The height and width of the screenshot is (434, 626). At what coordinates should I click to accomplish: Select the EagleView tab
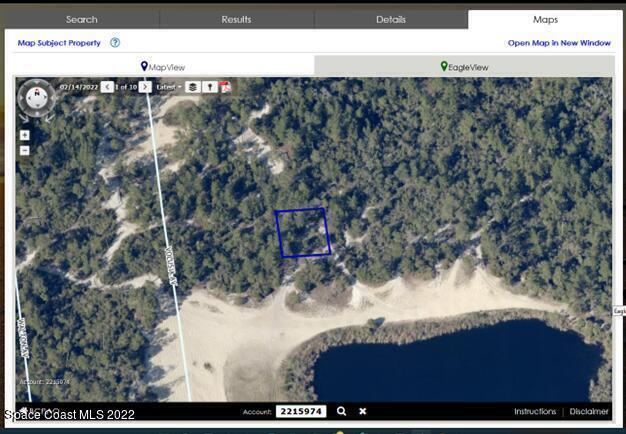[x=463, y=66]
